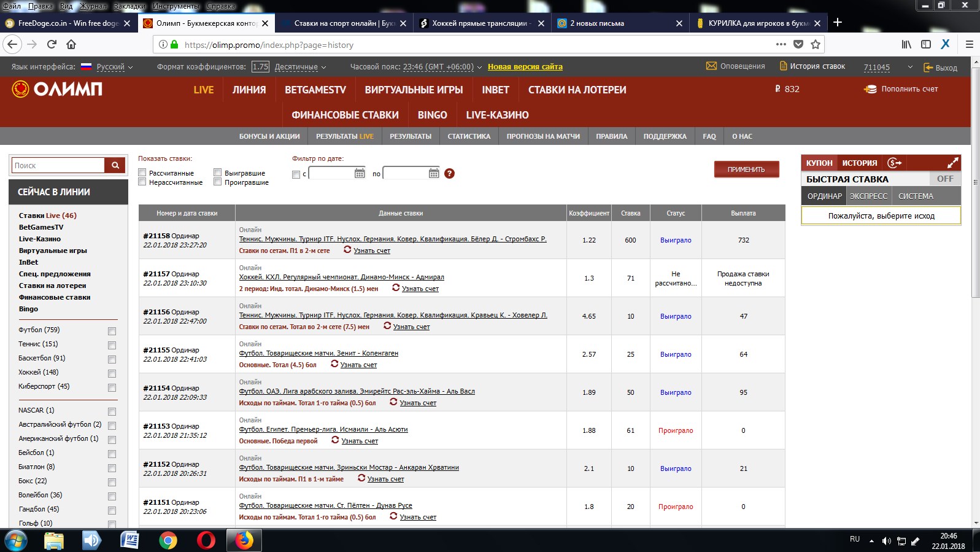
Task: Open the library bookshelf icon
Action: click(906, 44)
